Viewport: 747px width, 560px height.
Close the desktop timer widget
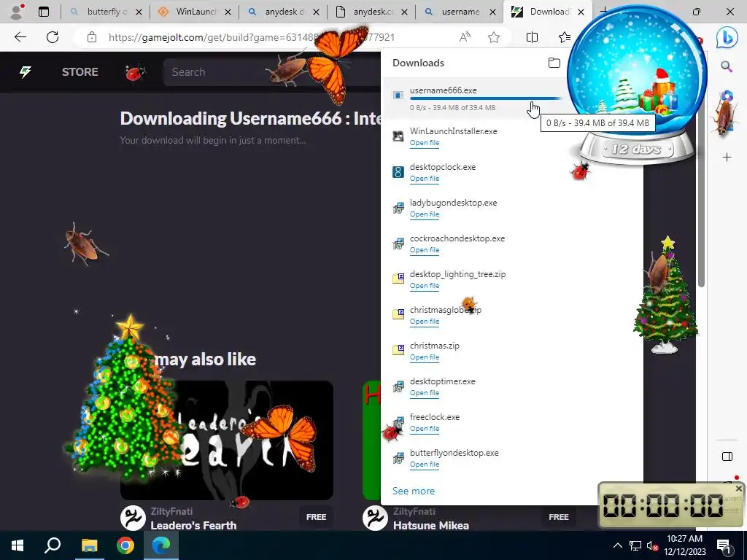[738, 489]
